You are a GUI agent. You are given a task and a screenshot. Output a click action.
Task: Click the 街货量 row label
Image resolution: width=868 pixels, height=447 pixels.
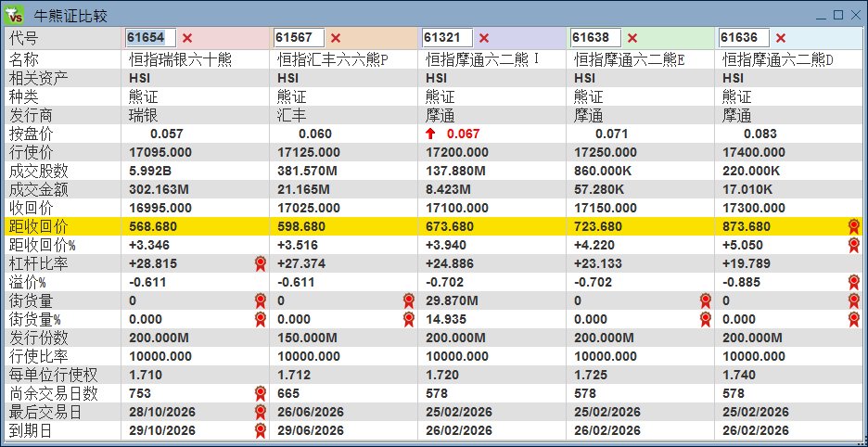point(31,300)
